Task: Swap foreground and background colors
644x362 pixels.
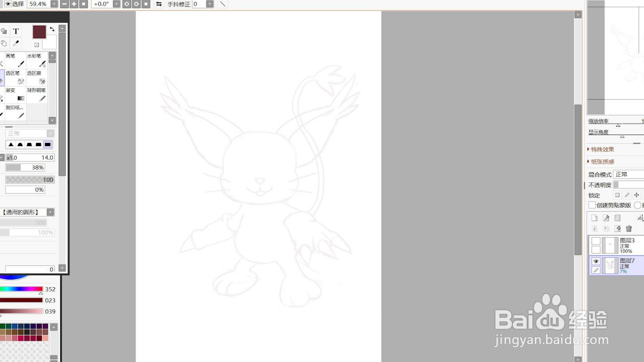Action: click(52, 29)
